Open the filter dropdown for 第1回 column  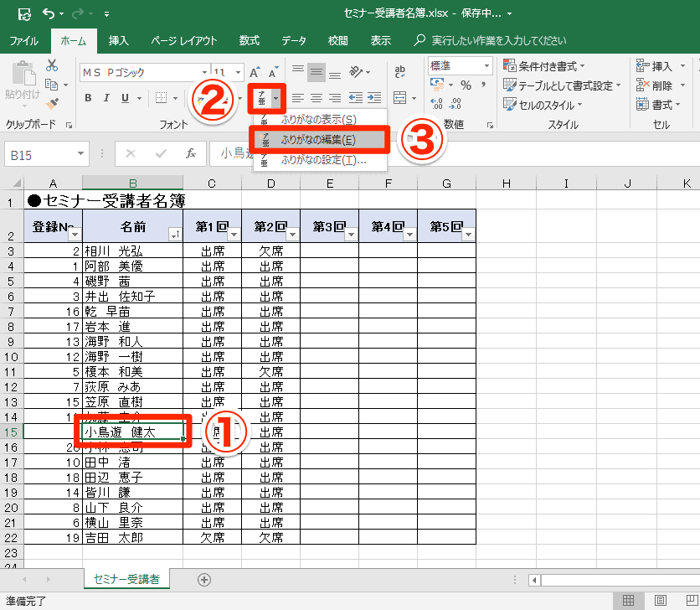pyautogui.click(x=234, y=234)
